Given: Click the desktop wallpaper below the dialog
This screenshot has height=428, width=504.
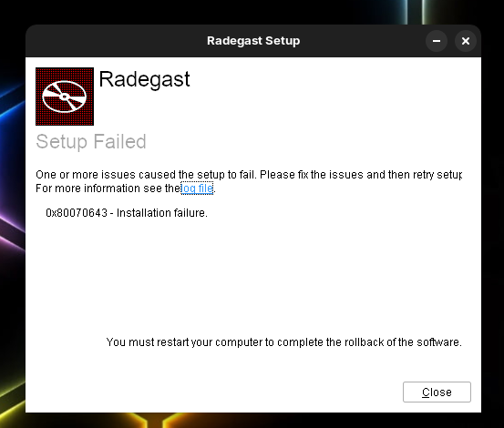Looking at the screenshot, I should point(253,421).
